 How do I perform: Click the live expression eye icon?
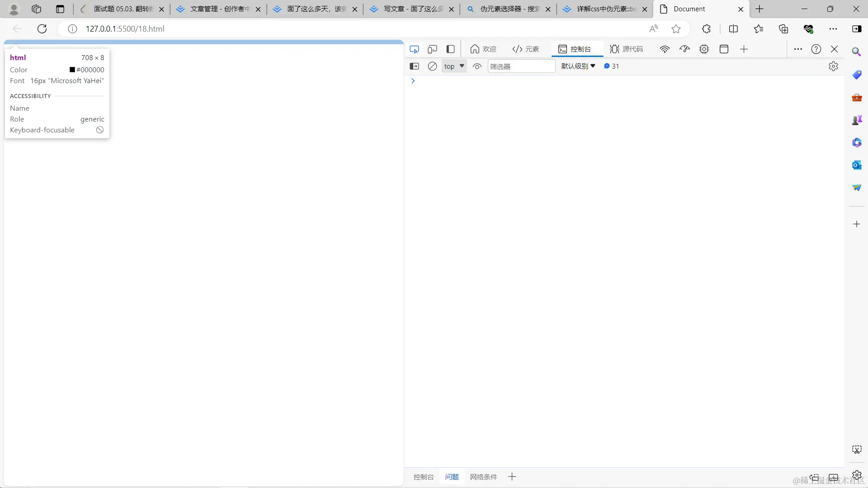click(x=477, y=66)
